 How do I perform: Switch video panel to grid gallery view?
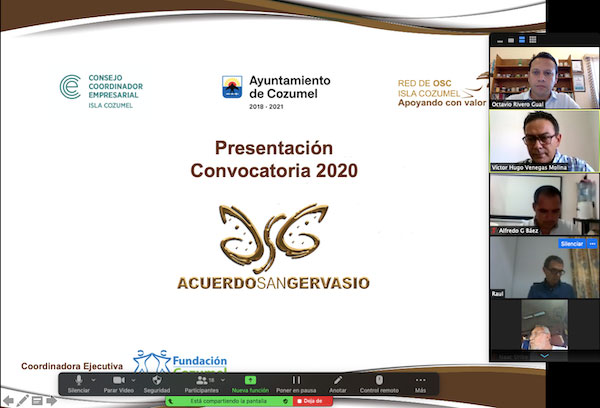[533, 40]
